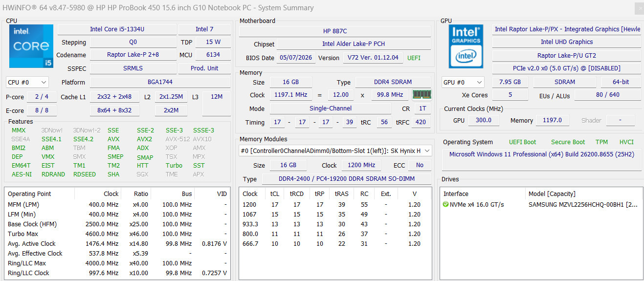Click the Intel Graphics GPU logo
The width and height of the screenshot is (644, 281).
coord(466,46)
